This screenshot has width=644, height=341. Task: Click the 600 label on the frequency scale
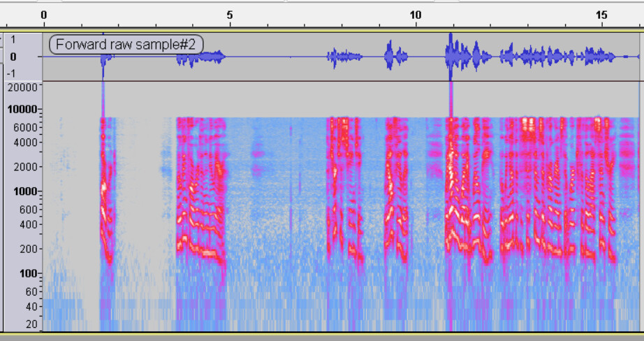pyautogui.click(x=28, y=210)
